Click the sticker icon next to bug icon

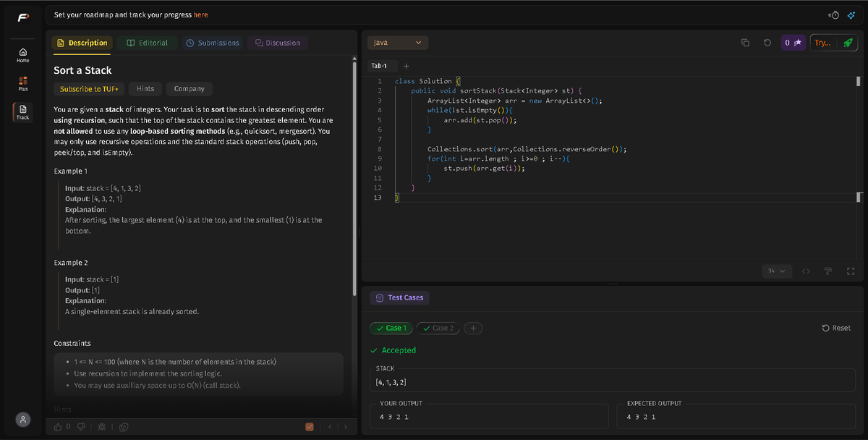click(124, 426)
